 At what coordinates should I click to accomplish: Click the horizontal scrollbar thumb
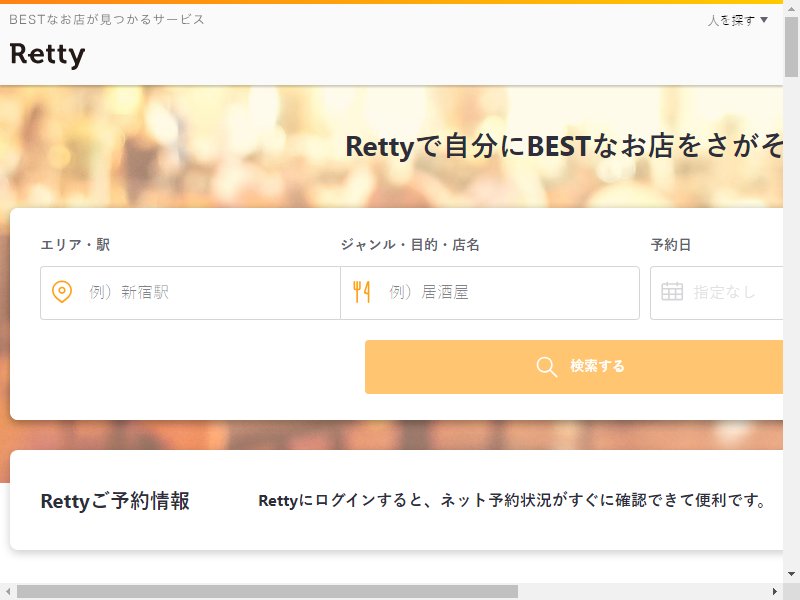[x=267, y=592]
